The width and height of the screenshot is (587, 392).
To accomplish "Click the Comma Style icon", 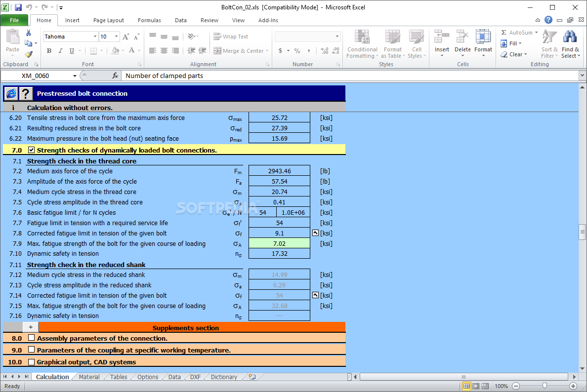I will tap(308, 50).
